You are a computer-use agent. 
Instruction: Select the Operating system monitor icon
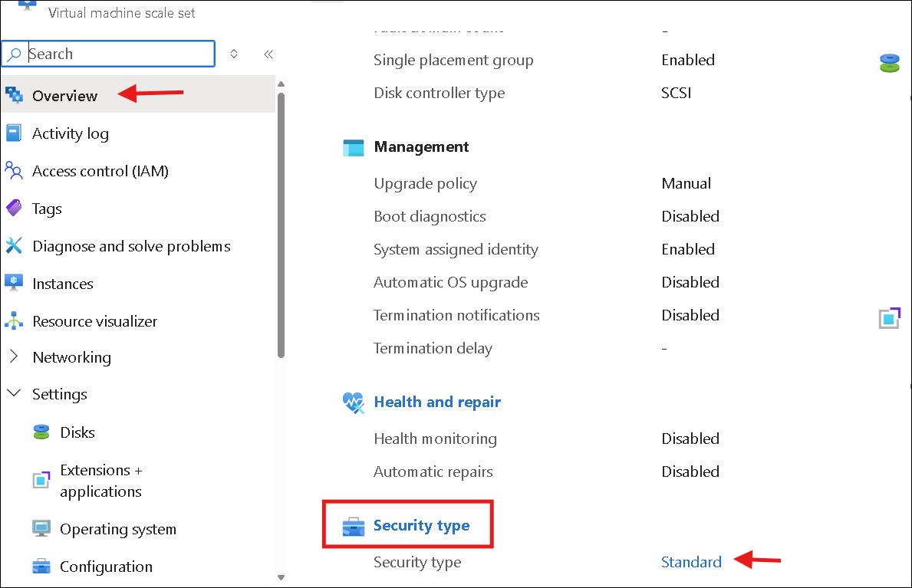click(x=41, y=529)
